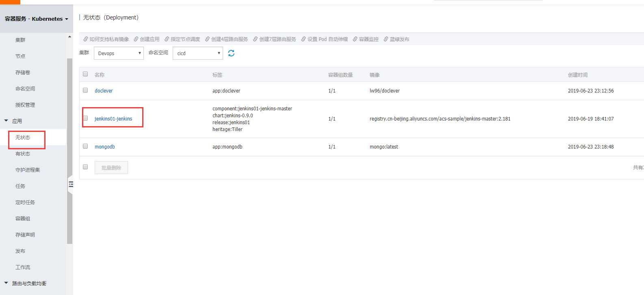Open 存储声明 in sidebar
The image size is (644, 295).
25,235
